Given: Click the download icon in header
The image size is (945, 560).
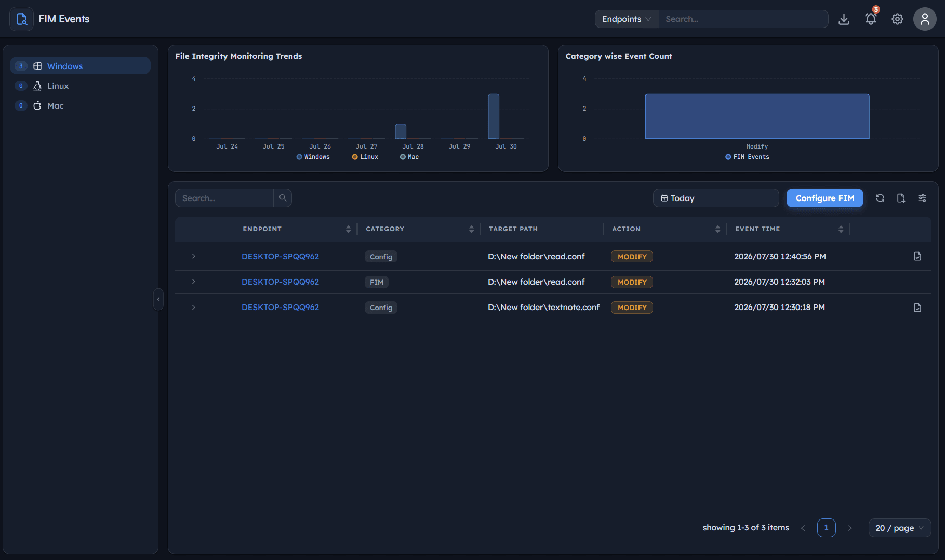Looking at the screenshot, I should (x=844, y=19).
